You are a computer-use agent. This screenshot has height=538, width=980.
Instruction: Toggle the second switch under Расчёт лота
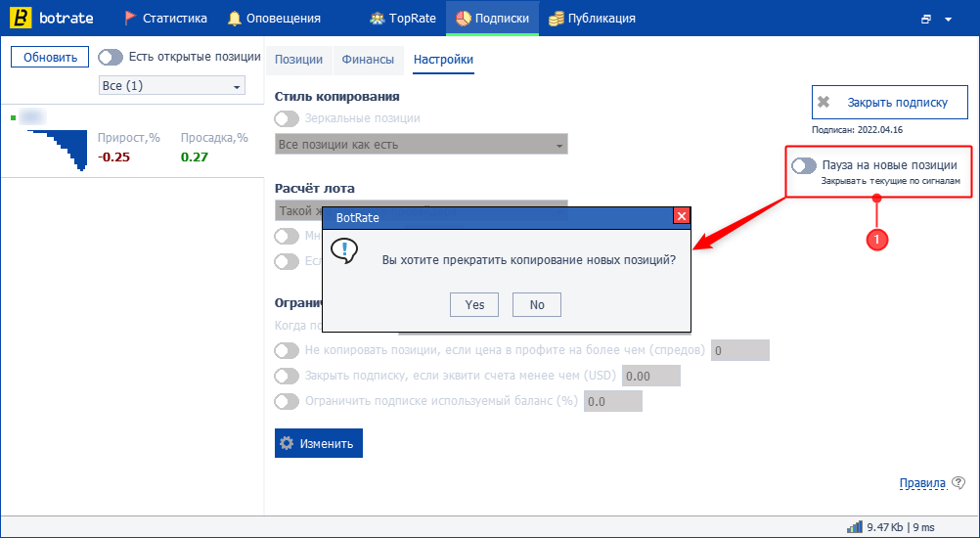click(x=287, y=261)
